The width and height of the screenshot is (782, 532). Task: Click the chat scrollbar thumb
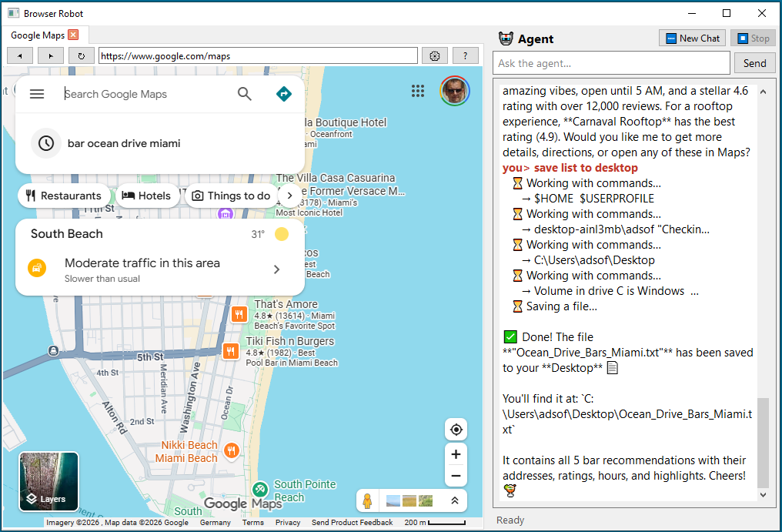[763, 442]
